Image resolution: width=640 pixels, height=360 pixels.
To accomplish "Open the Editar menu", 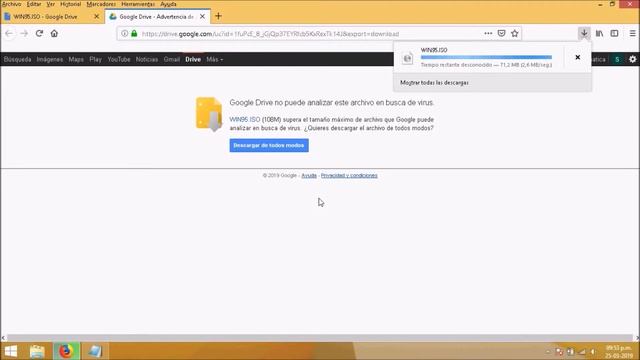I will click(33, 4).
